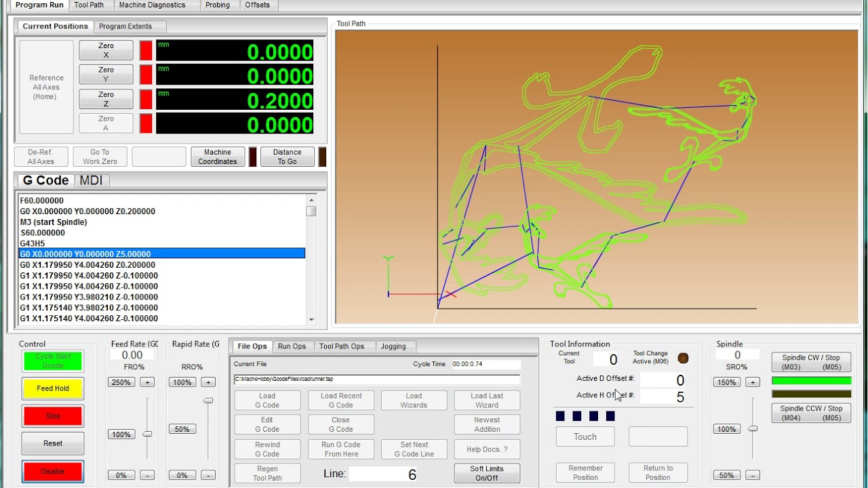Click the yellow Feed Hold button
Viewport: 868px width, 488px height.
coord(53,388)
